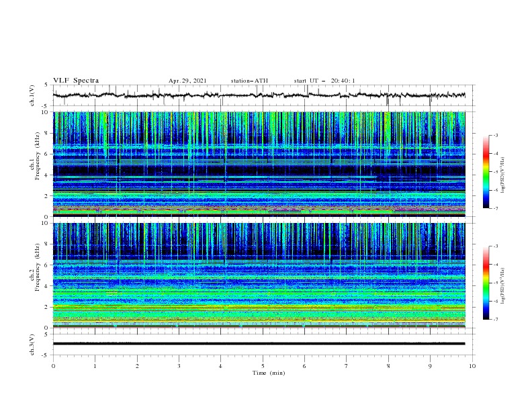Click the '-7' value on ch.2 colorbar
Screen dimensions: 532x411
pos(495,320)
